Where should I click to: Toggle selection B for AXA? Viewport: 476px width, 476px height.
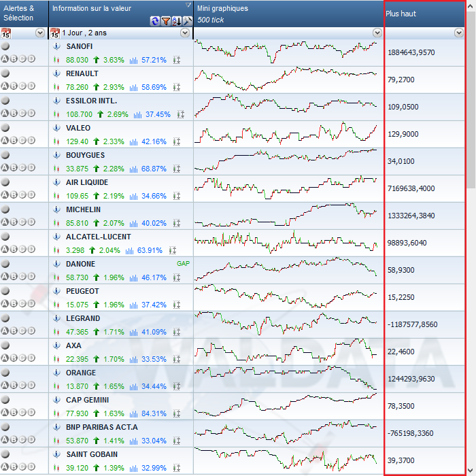pos(14,358)
